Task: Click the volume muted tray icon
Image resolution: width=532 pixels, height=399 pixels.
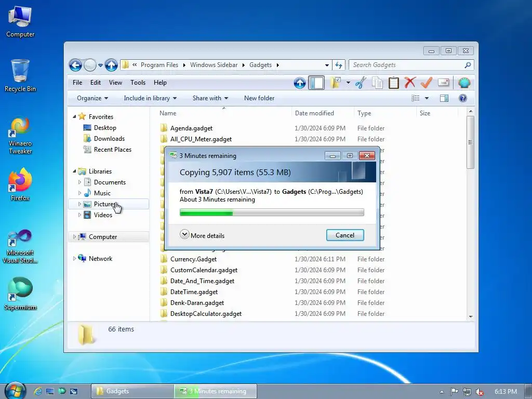Action: click(479, 392)
